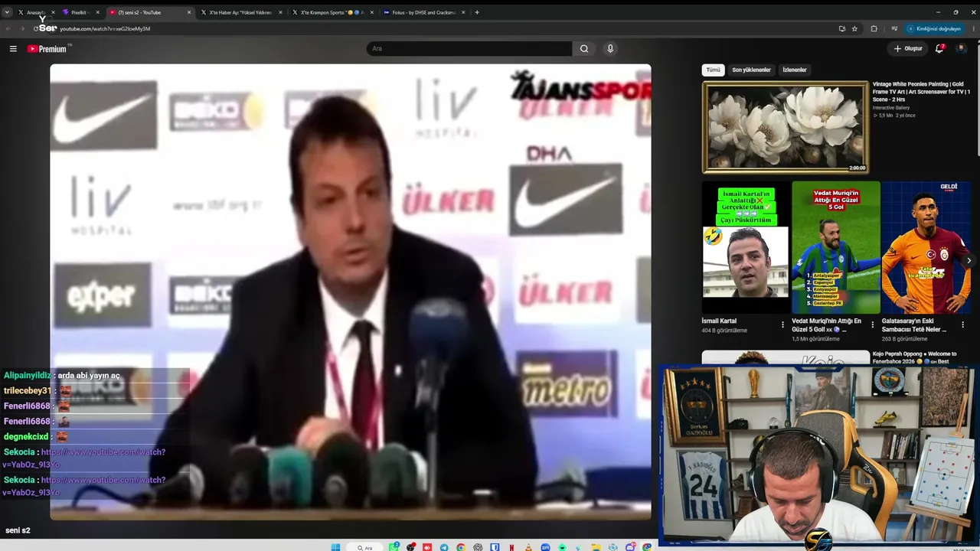Click the install/cast icon in address bar
The image size is (980, 551).
pos(842,28)
